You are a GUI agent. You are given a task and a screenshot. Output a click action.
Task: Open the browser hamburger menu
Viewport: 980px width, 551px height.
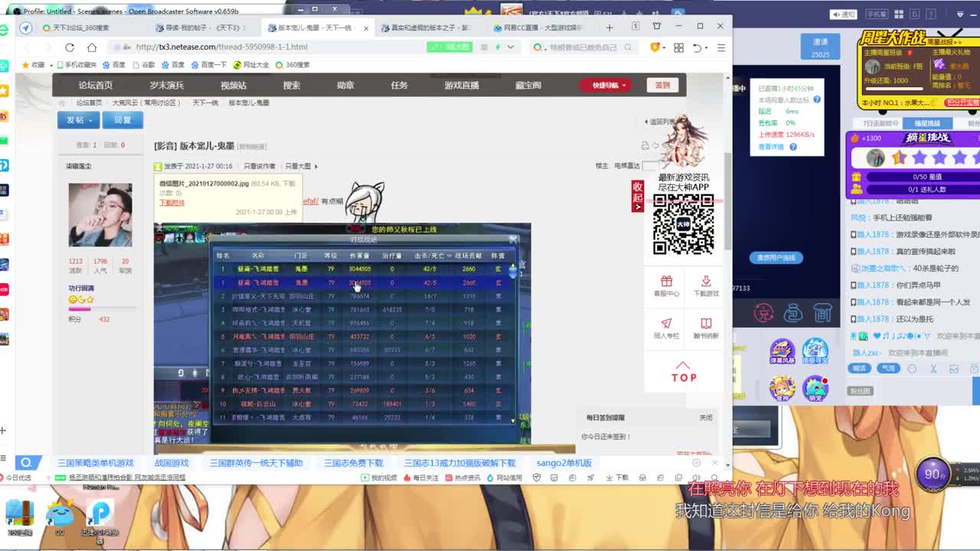[720, 47]
